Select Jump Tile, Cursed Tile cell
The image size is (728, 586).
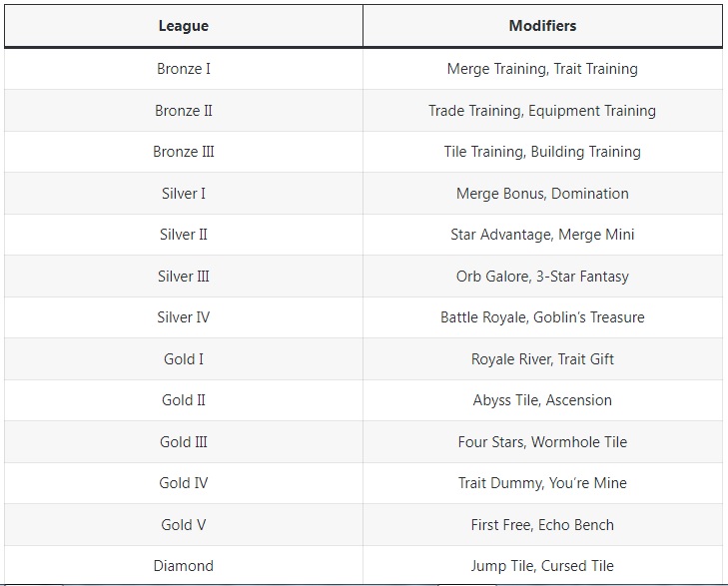pyautogui.click(x=542, y=566)
